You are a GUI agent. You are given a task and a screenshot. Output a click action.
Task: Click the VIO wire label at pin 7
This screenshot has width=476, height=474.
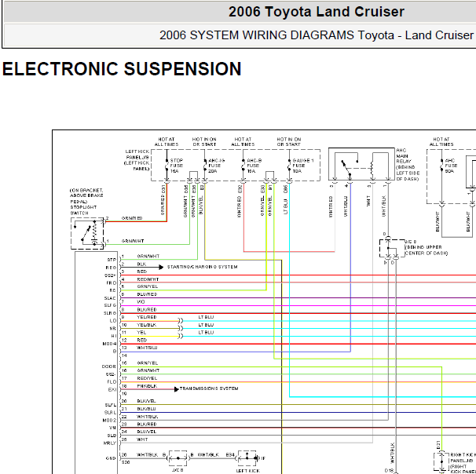(x=141, y=302)
